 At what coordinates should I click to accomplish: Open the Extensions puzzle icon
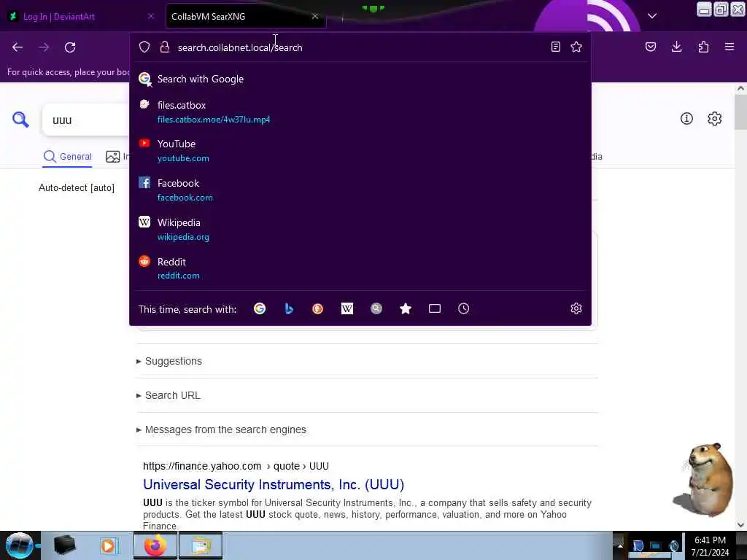[x=703, y=47]
